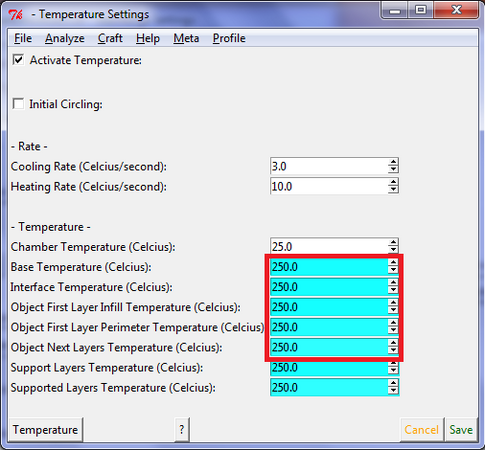Click the Cancel button
Screen dimensions: 485x450
tap(421, 429)
